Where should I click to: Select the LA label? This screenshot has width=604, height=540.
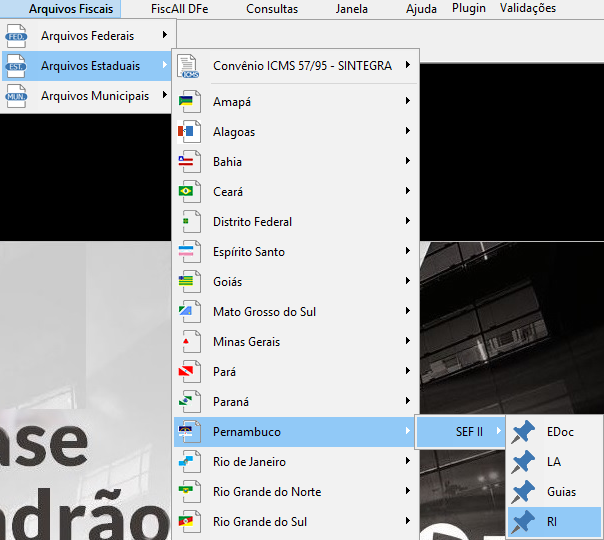[554, 462]
